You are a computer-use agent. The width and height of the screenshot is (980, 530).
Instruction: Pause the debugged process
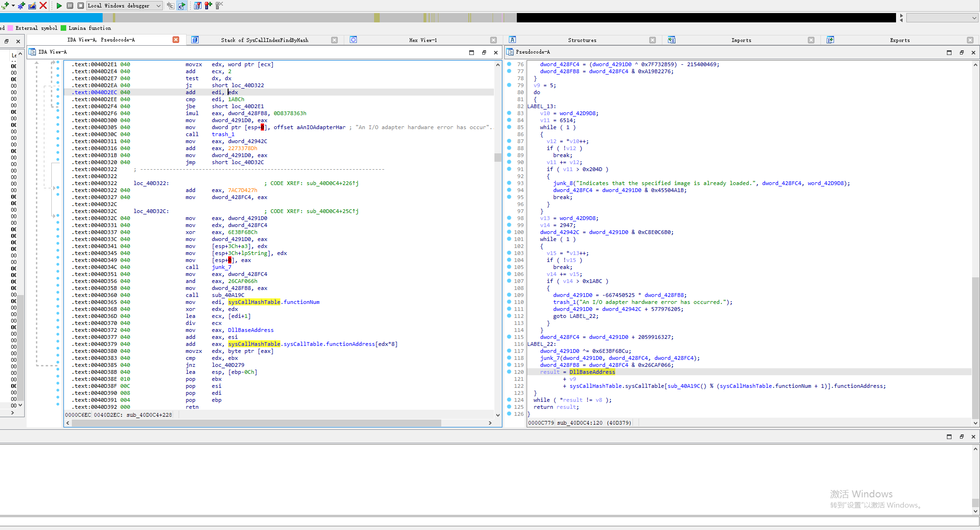pos(70,6)
